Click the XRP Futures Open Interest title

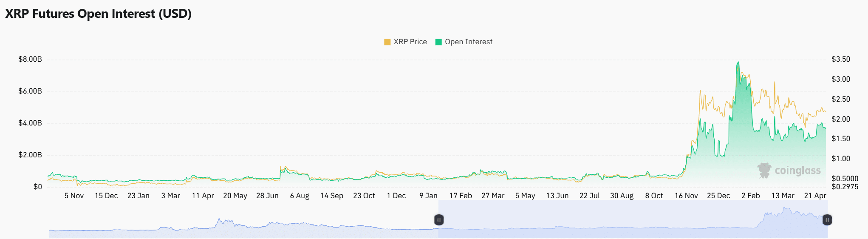98,14
